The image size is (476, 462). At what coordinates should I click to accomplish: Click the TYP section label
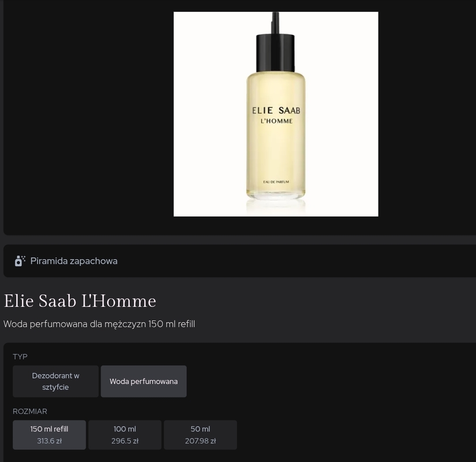20,357
